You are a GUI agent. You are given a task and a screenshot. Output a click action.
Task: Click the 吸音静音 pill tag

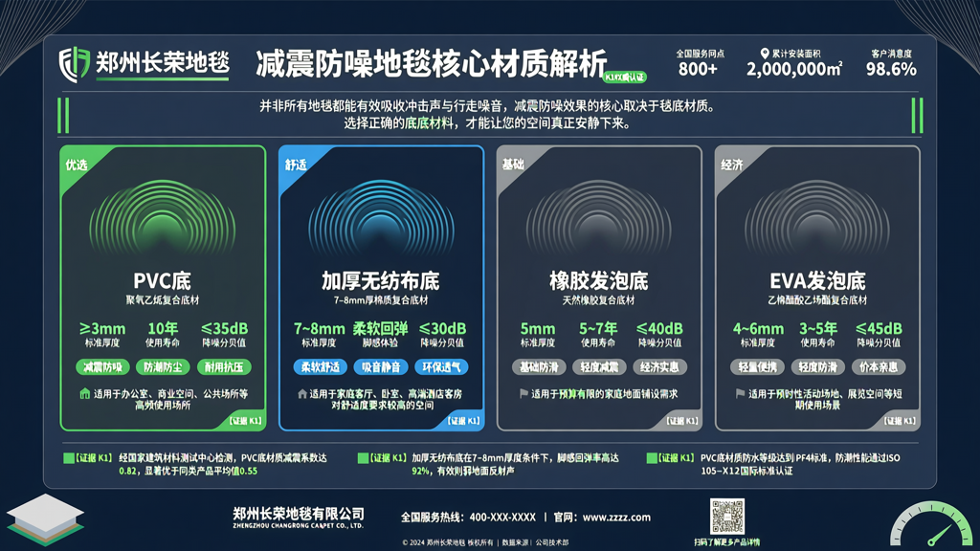point(381,367)
